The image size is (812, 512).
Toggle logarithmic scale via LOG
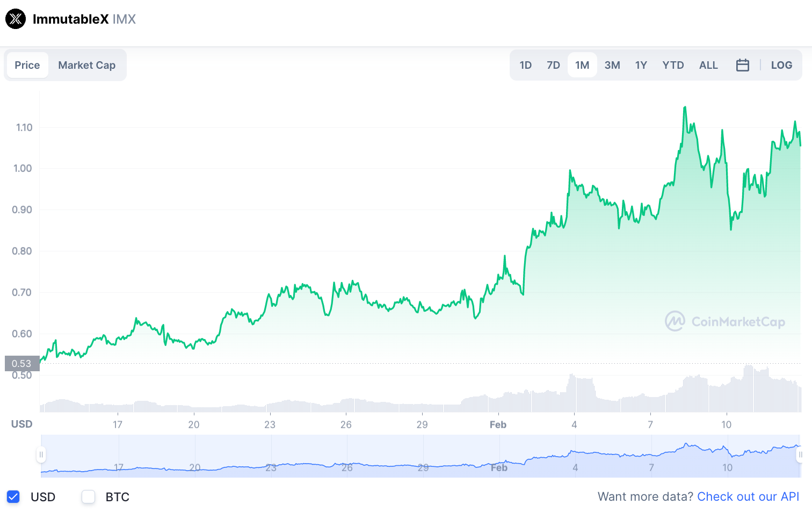coord(781,64)
